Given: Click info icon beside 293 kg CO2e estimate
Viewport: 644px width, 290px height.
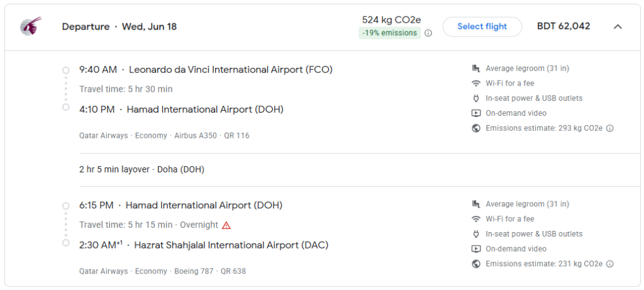Looking at the screenshot, I should [x=610, y=128].
